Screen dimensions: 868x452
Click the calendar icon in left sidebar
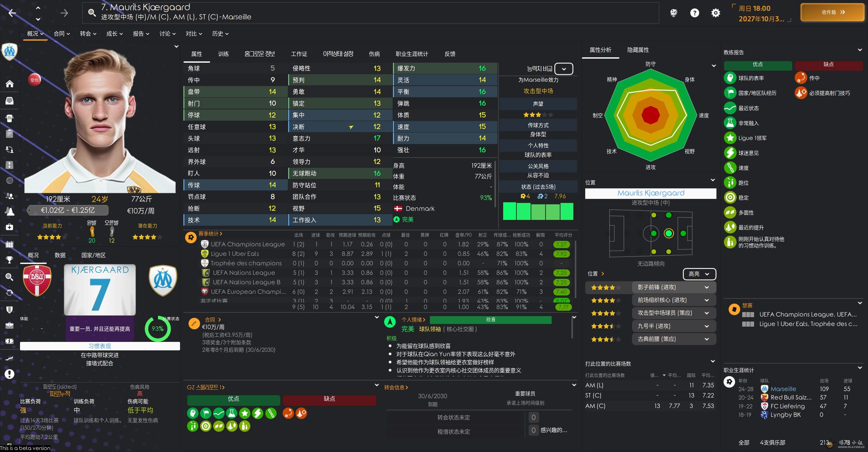click(x=9, y=244)
